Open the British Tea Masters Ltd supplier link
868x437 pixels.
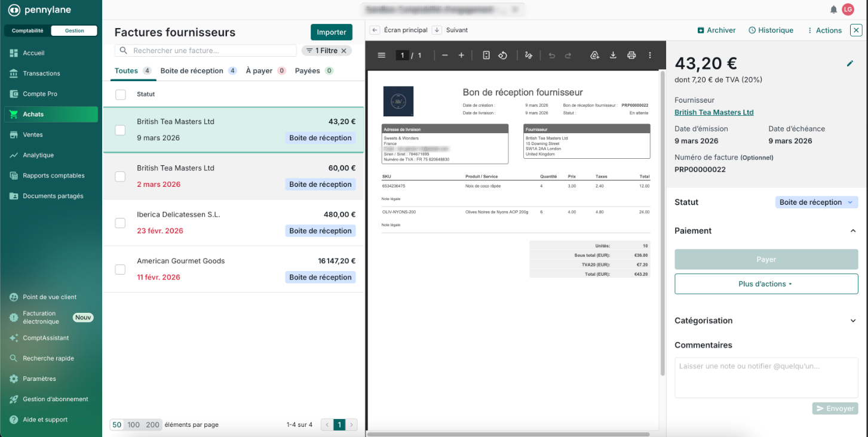coord(714,112)
